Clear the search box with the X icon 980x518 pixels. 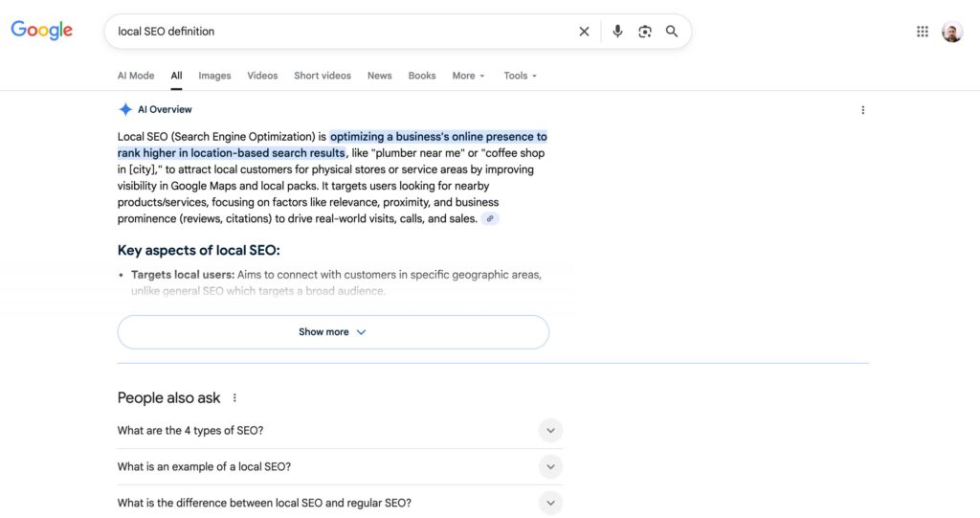click(584, 32)
